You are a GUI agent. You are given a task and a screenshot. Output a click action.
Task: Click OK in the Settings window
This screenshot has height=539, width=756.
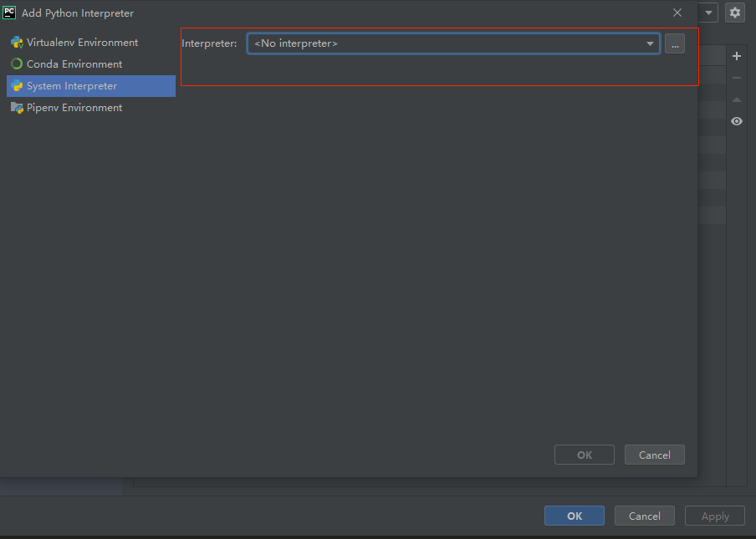[575, 516]
